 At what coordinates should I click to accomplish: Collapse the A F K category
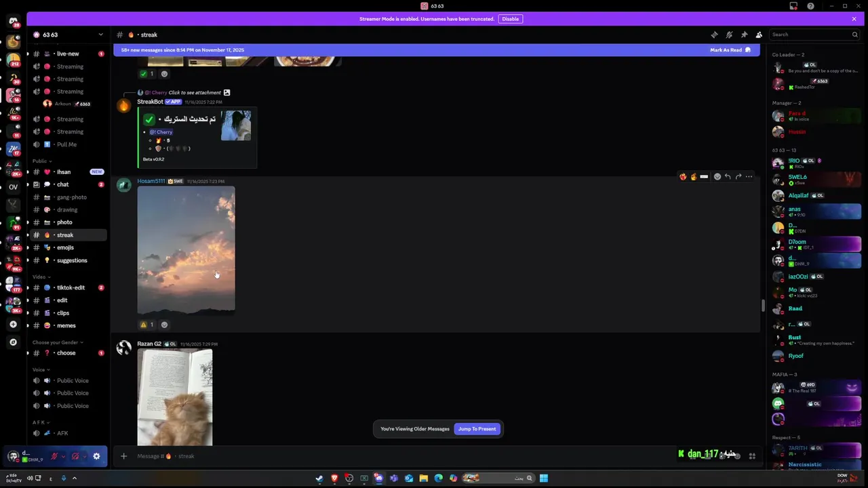pos(40,422)
